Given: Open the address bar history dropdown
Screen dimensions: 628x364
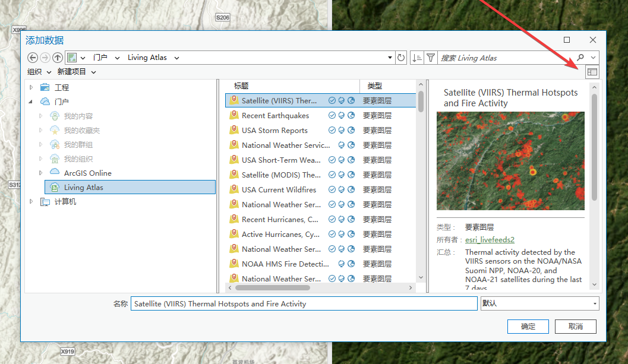Looking at the screenshot, I should [390, 58].
